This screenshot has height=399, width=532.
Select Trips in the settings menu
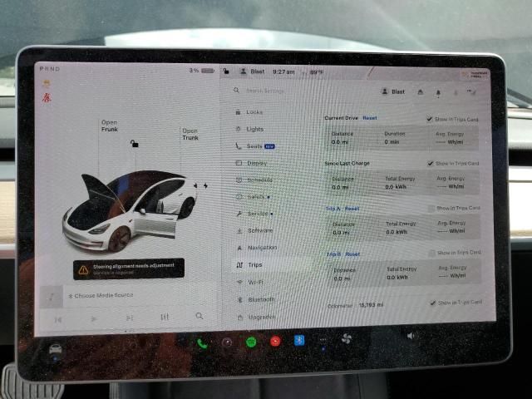254,264
